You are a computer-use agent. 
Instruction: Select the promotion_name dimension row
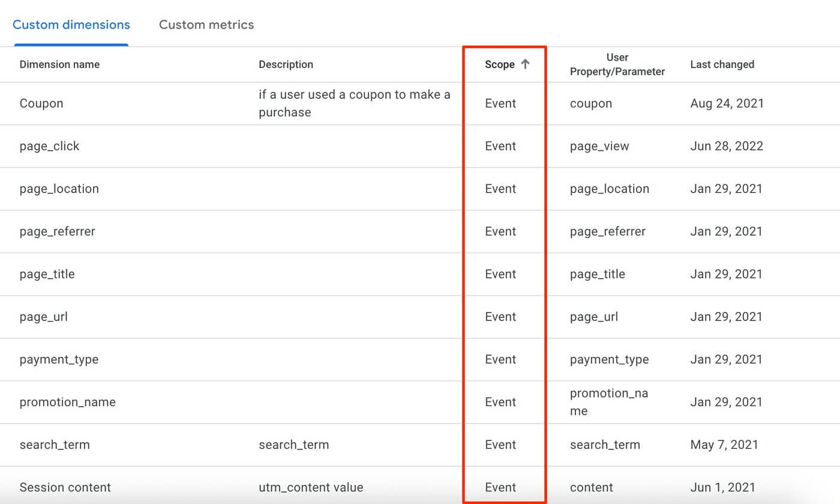coord(67,402)
